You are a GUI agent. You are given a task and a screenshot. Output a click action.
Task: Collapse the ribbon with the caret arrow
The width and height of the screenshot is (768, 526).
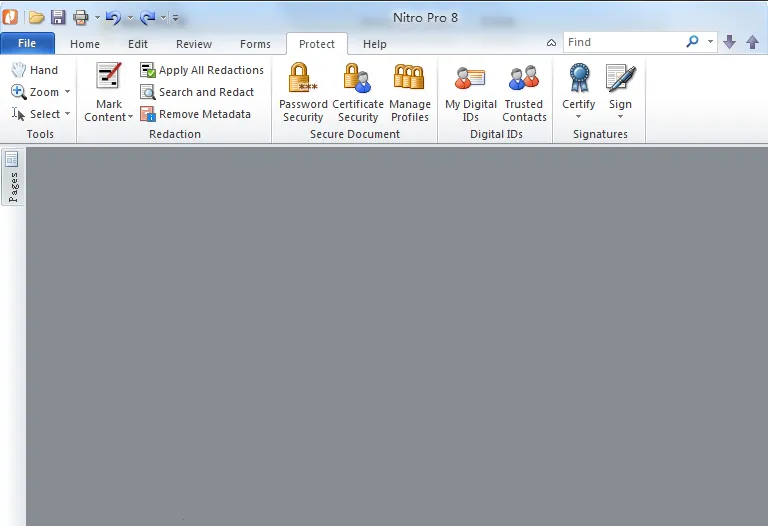(551, 43)
